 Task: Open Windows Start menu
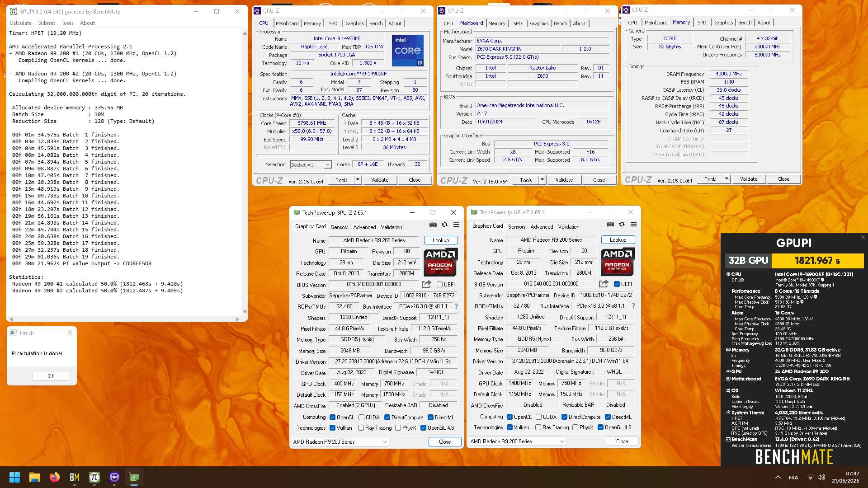coord(14,477)
